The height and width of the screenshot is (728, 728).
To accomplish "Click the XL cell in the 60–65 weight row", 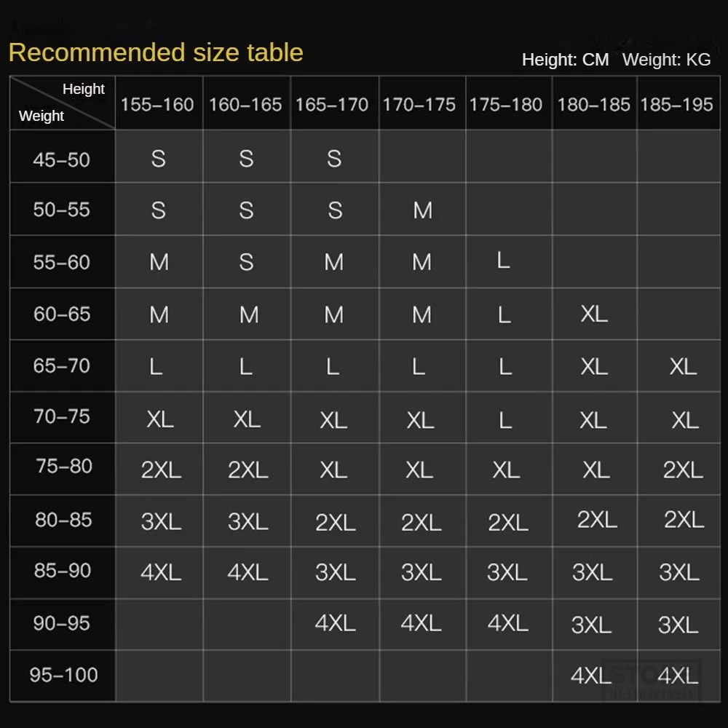I will [594, 314].
